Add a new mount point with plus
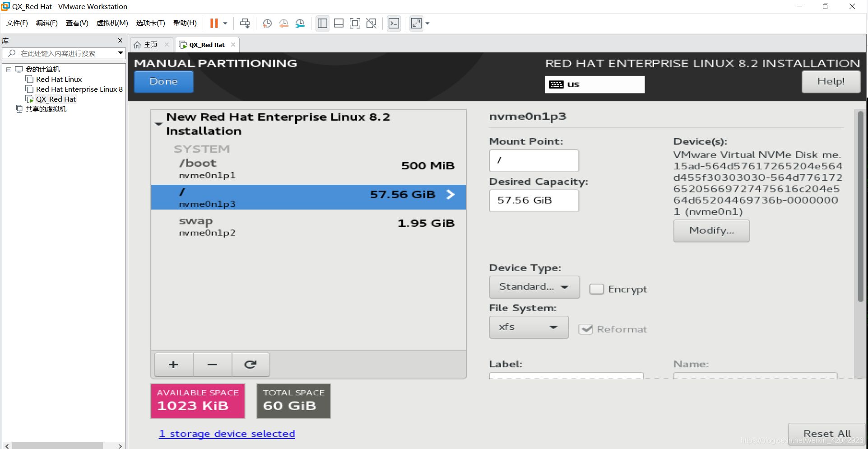The image size is (868, 449). [x=174, y=365]
